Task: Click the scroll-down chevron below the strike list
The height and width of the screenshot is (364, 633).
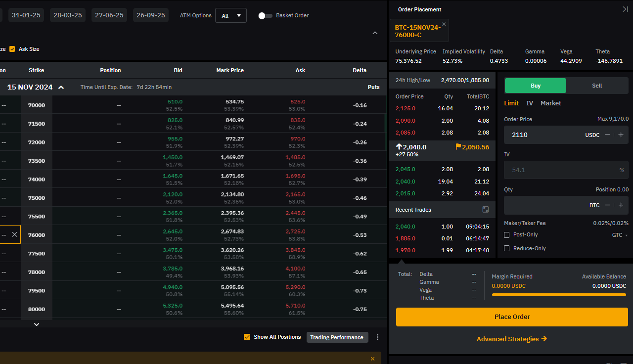Action: tap(36, 324)
